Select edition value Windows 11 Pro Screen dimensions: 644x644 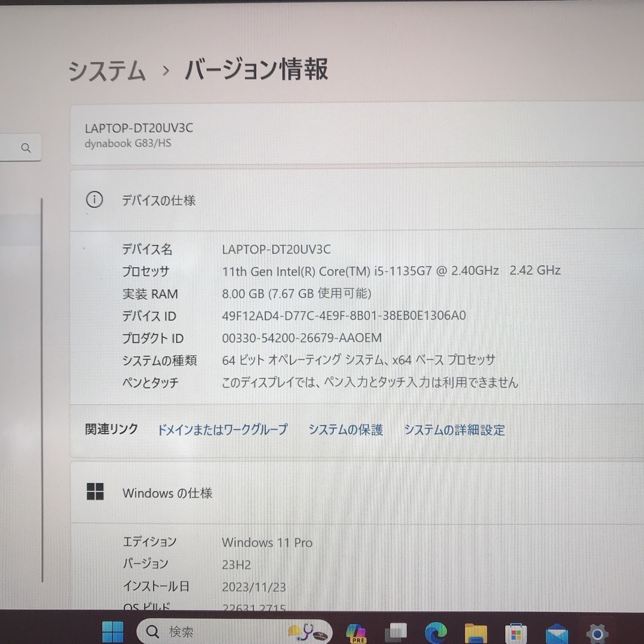coord(267,542)
